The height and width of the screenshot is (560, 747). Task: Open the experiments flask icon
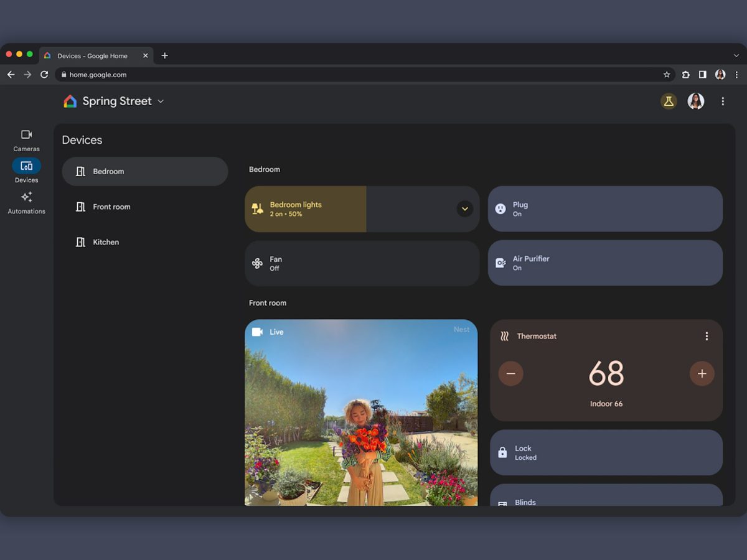(x=669, y=101)
